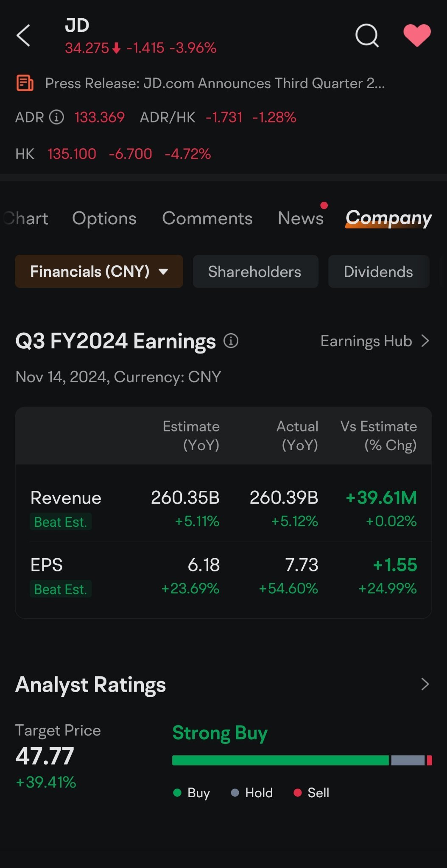Tap EPS estimate YoY +23.69%

pyautogui.click(x=190, y=588)
